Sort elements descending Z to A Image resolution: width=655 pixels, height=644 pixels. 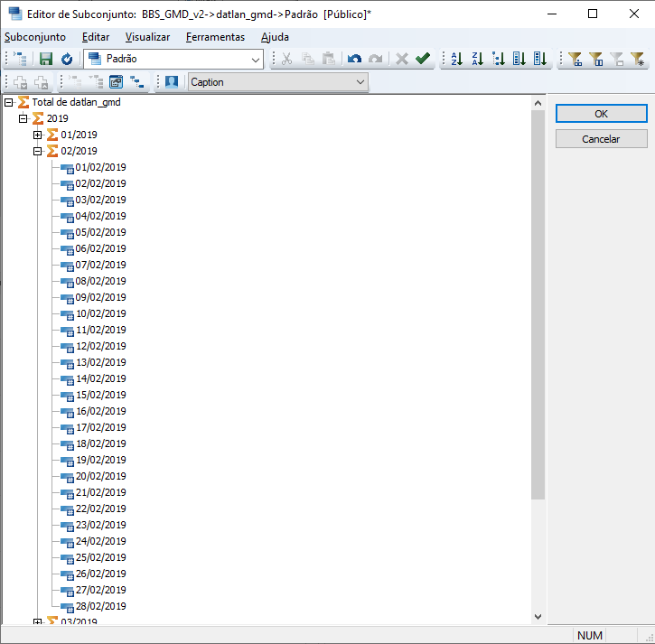pos(477,59)
